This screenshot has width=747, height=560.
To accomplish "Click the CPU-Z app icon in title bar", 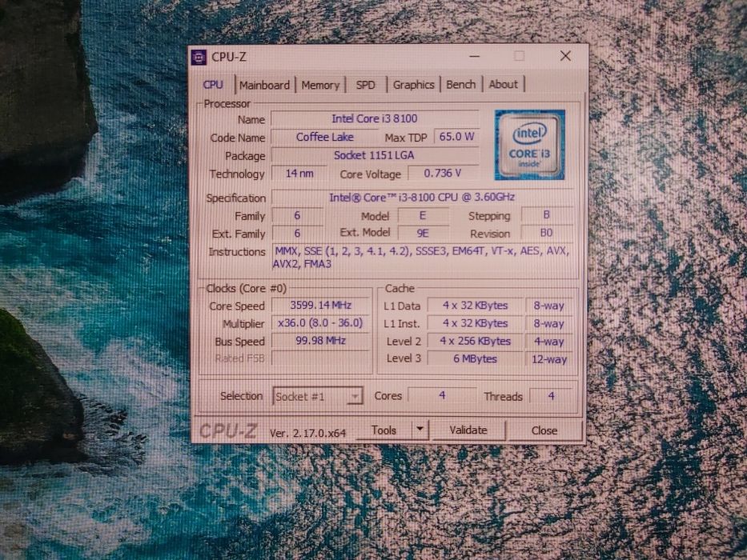I will pyautogui.click(x=199, y=58).
